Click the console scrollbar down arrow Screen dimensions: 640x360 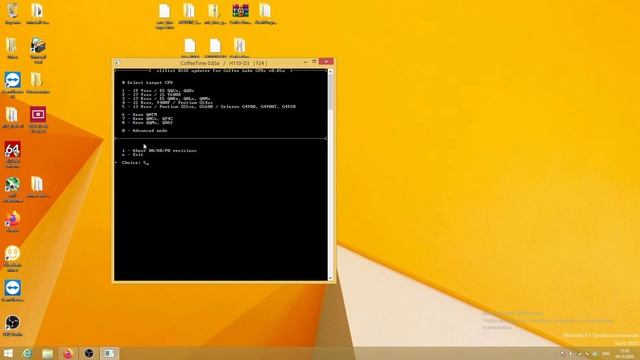pyautogui.click(x=330, y=278)
